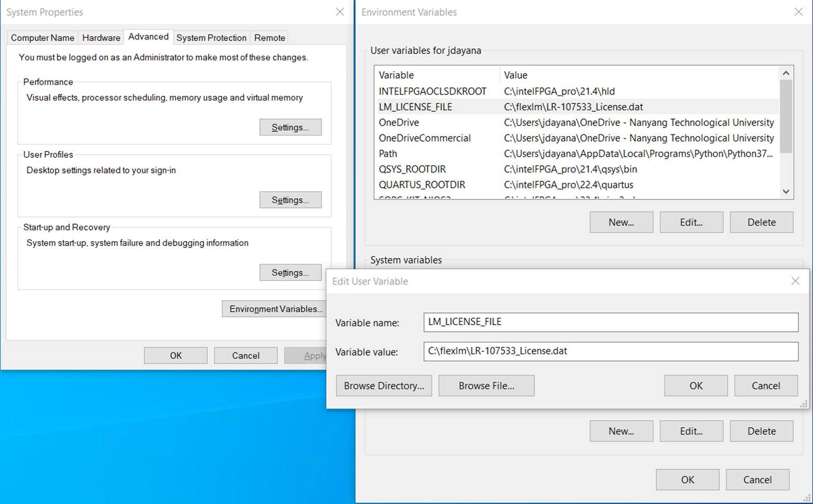Delete the selected user variable
The height and width of the screenshot is (504, 813).
tap(761, 222)
